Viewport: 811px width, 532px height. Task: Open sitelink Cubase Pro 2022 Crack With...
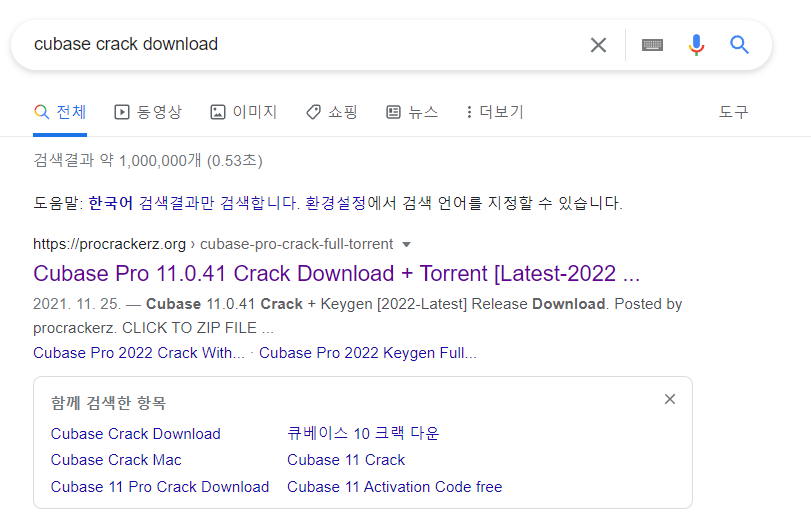tap(139, 353)
